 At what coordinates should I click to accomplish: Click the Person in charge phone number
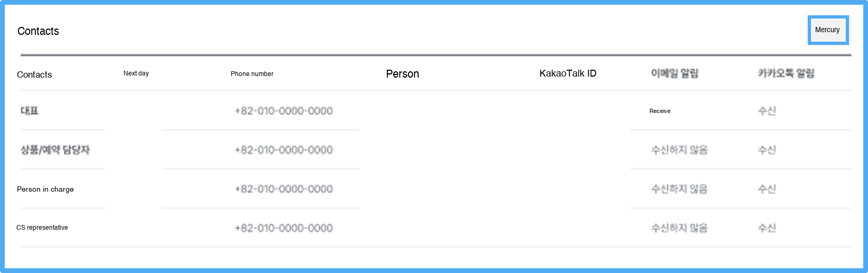tap(284, 189)
